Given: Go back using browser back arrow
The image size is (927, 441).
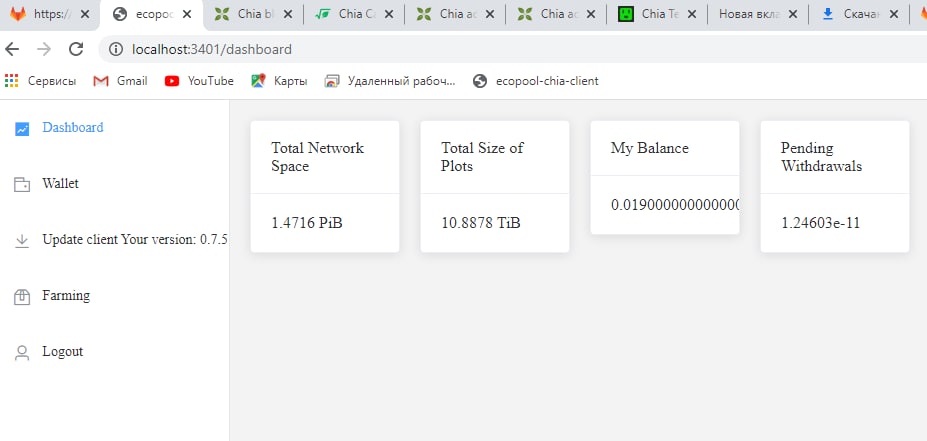Looking at the screenshot, I should pos(13,49).
